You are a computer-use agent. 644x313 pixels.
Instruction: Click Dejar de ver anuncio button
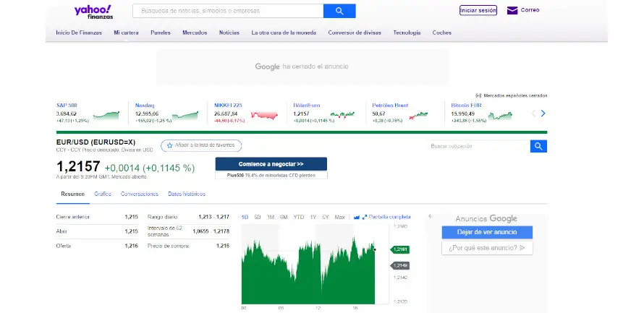point(487,232)
